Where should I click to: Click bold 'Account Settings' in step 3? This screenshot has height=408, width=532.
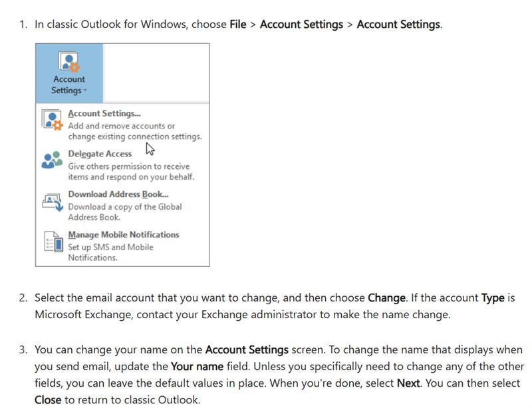247,350
